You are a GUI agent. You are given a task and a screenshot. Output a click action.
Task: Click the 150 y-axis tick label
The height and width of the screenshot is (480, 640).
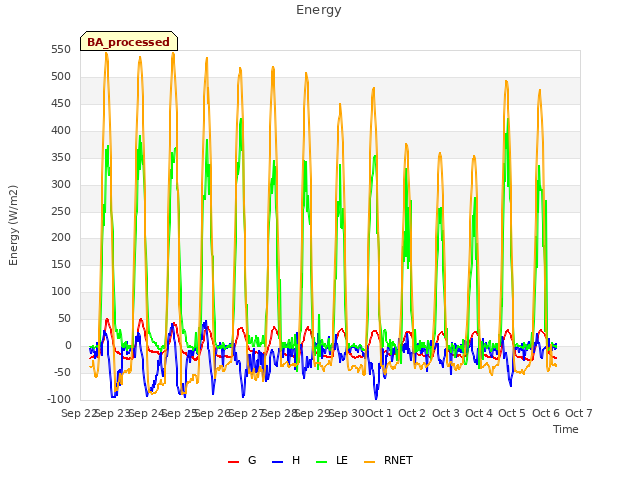(61, 264)
